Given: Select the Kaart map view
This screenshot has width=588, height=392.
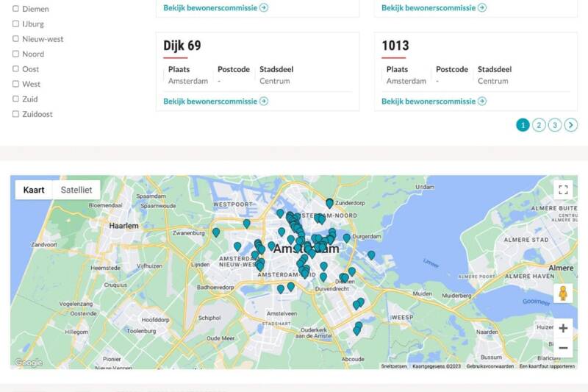Looking at the screenshot, I should (34, 190).
